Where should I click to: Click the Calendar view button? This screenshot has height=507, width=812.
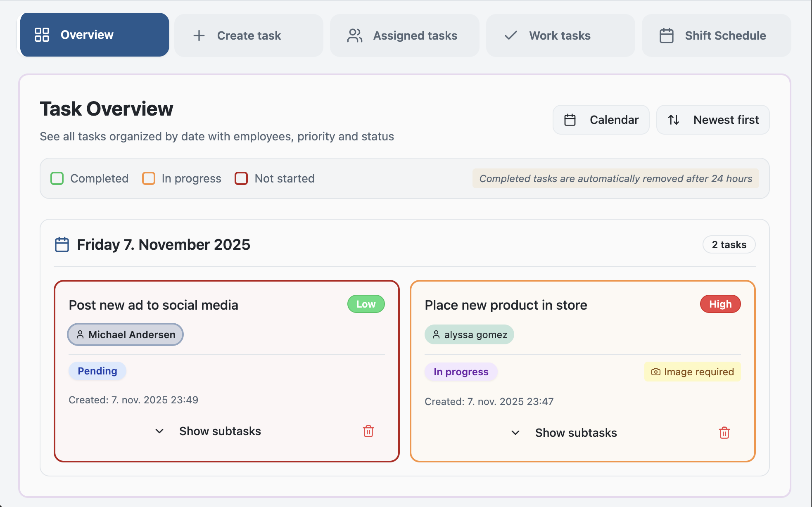[601, 120]
